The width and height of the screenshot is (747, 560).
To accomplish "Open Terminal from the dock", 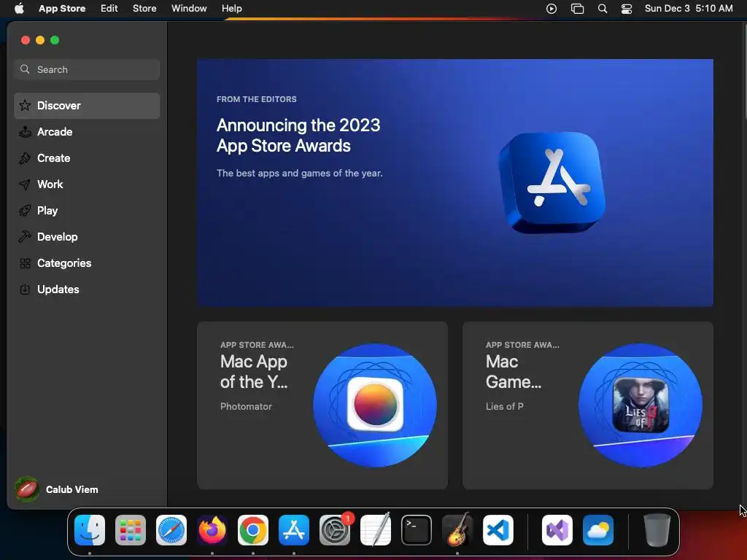I will pyautogui.click(x=417, y=529).
